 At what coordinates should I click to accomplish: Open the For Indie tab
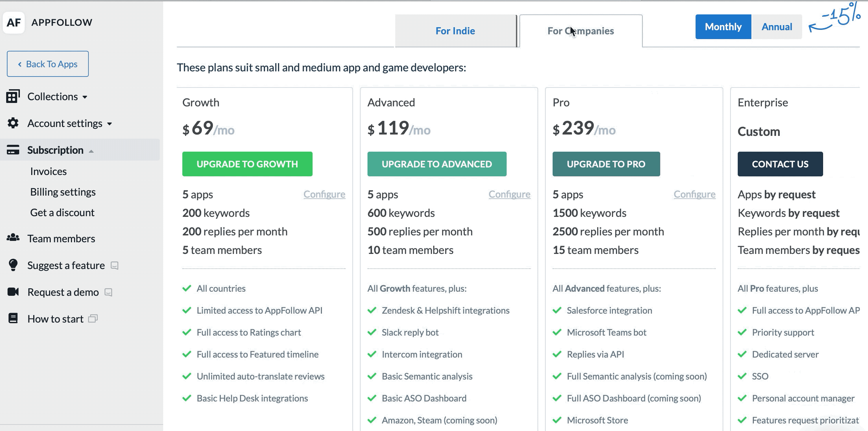[x=455, y=31]
